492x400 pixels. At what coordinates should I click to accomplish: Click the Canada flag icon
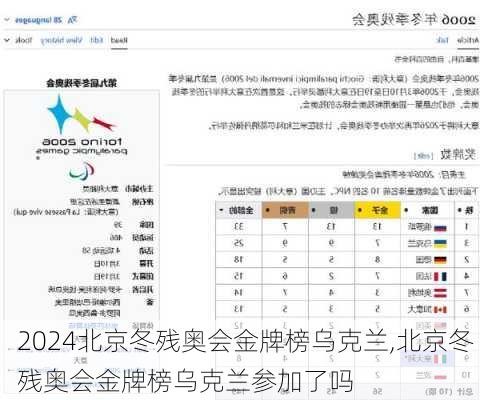point(440,309)
